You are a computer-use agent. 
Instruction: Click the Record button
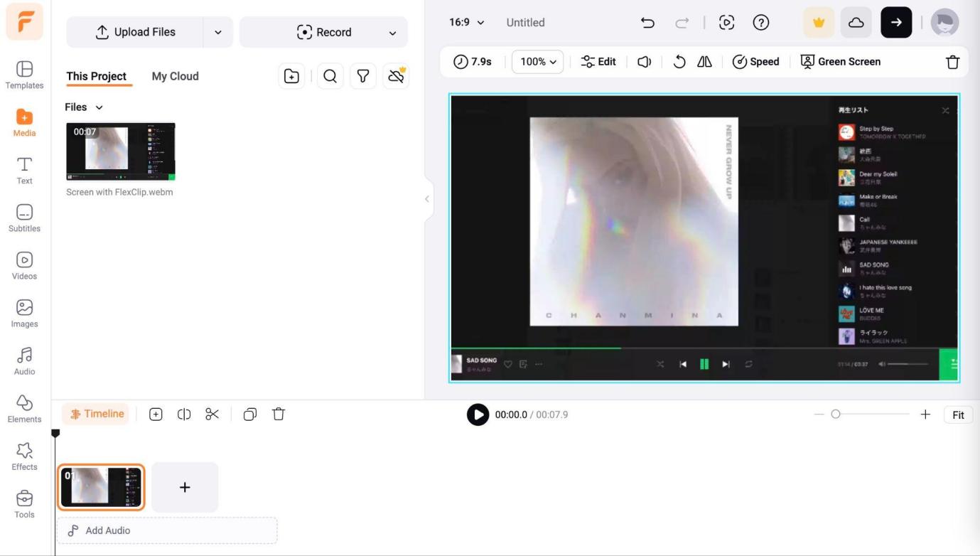coord(324,32)
